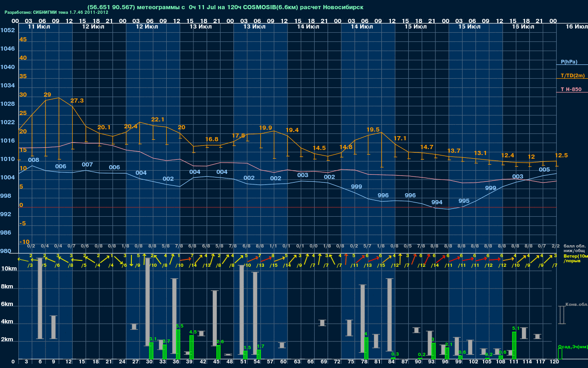Click the temperature value '14.8'
The height and width of the screenshot is (368, 588).
[x=346, y=147]
